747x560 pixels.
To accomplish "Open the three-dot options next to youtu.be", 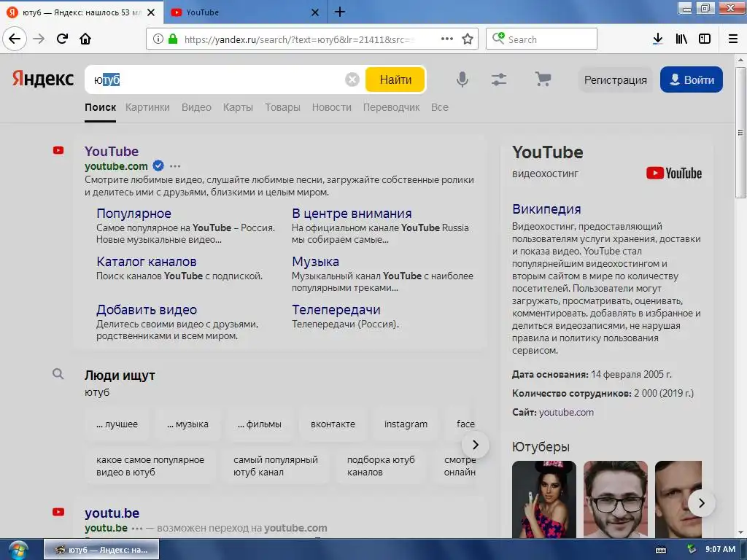I will click(137, 528).
